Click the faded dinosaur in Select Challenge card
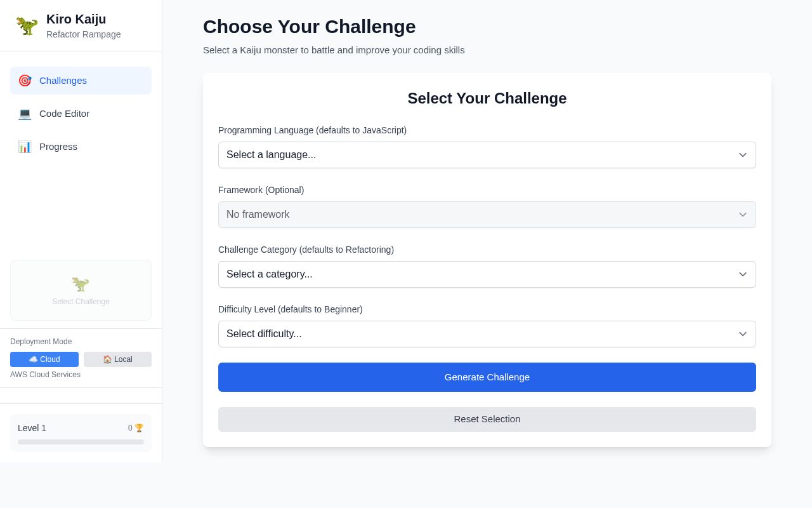The width and height of the screenshot is (812, 508). [x=81, y=284]
